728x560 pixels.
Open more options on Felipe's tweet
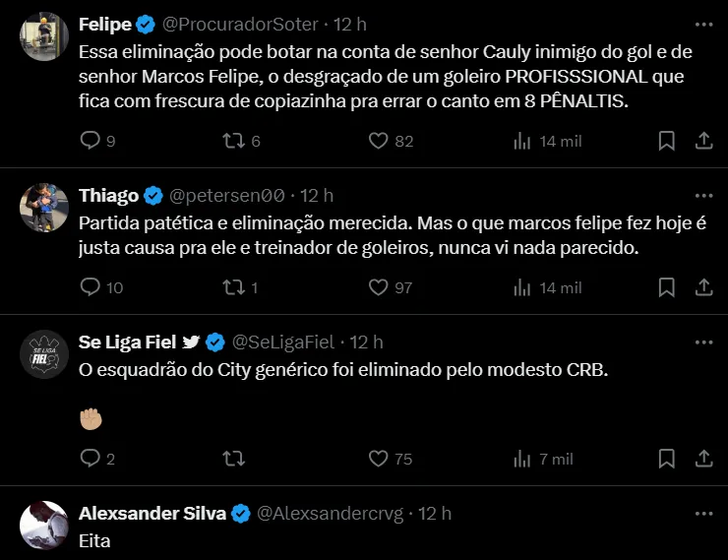click(x=703, y=25)
